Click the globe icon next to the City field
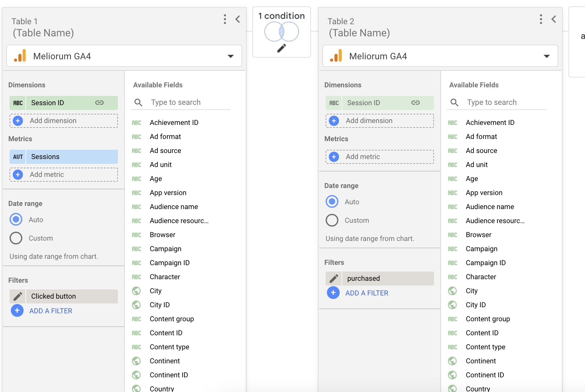The width and height of the screenshot is (585, 392). tap(136, 291)
